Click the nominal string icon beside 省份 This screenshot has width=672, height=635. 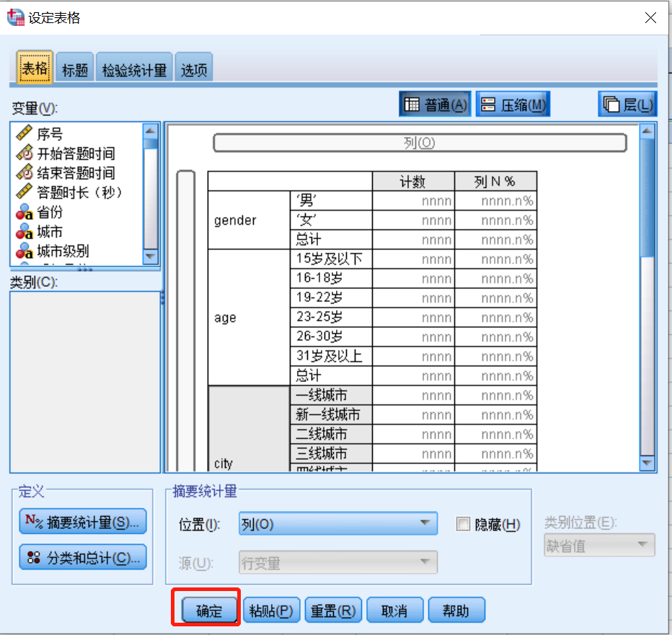tap(25, 211)
